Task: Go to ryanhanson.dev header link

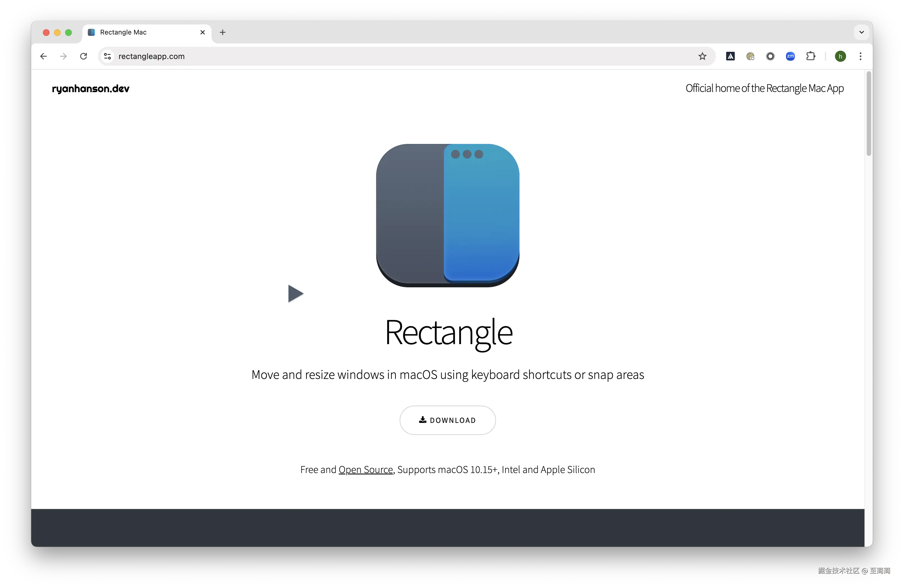Action: (x=90, y=89)
